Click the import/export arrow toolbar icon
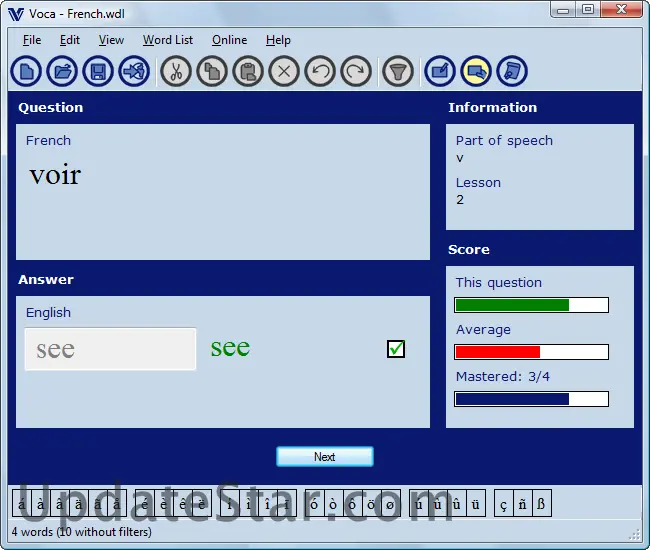 [134, 71]
